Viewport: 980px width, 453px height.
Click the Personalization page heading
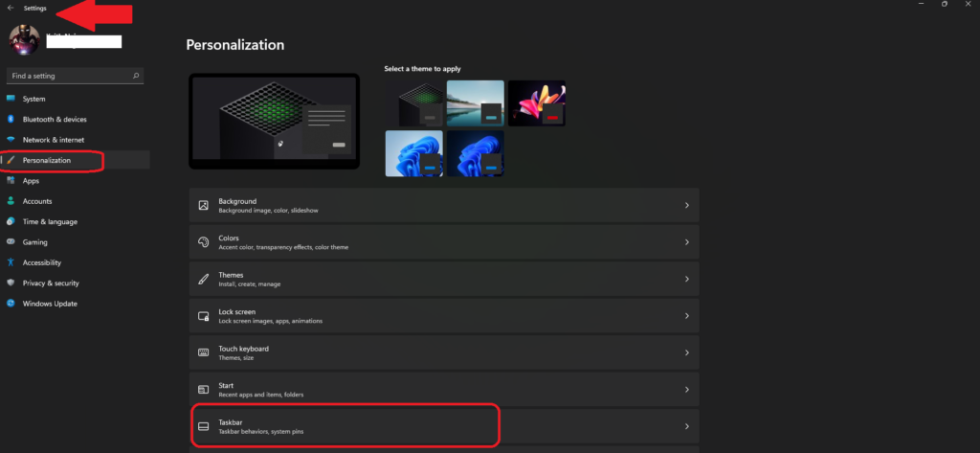[x=235, y=45]
